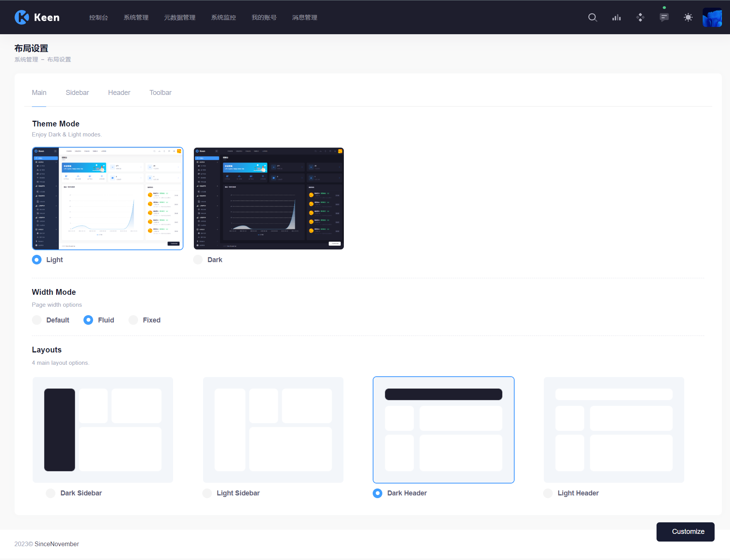Screen dimensions: 730x560
Task: Open the chat messages icon
Action: (664, 17)
